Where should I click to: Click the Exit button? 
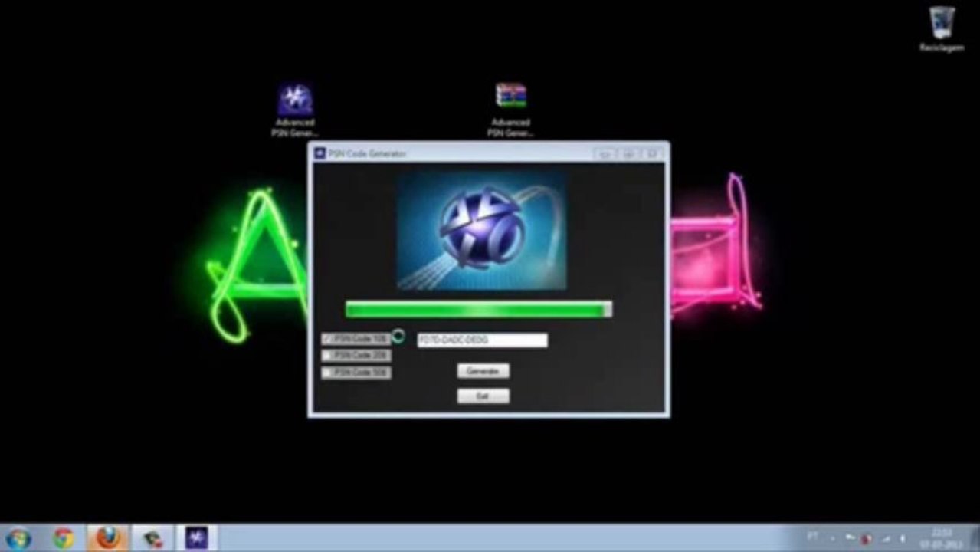coord(483,396)
